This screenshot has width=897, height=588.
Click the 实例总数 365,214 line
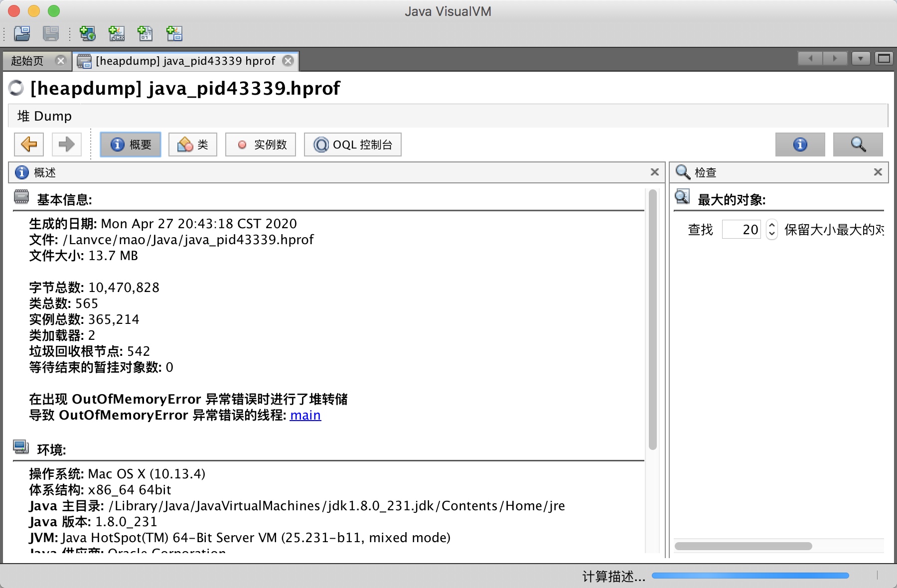tap(84, 319)
